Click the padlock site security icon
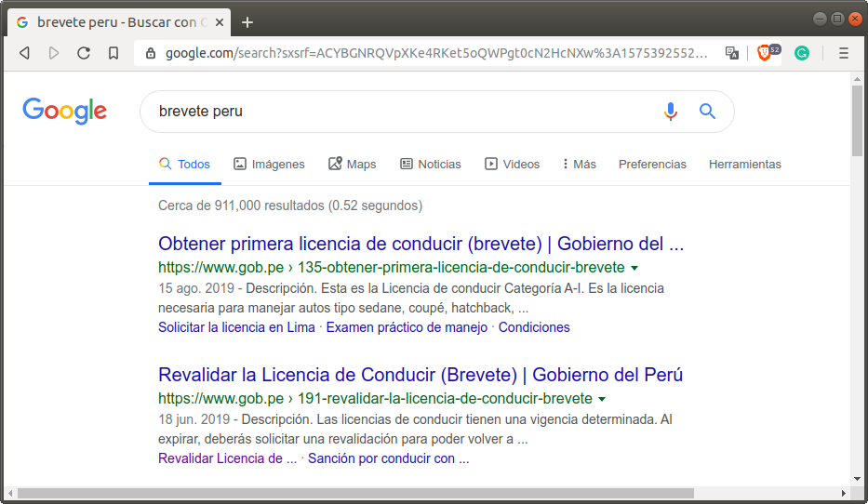 tap(150, 53)
